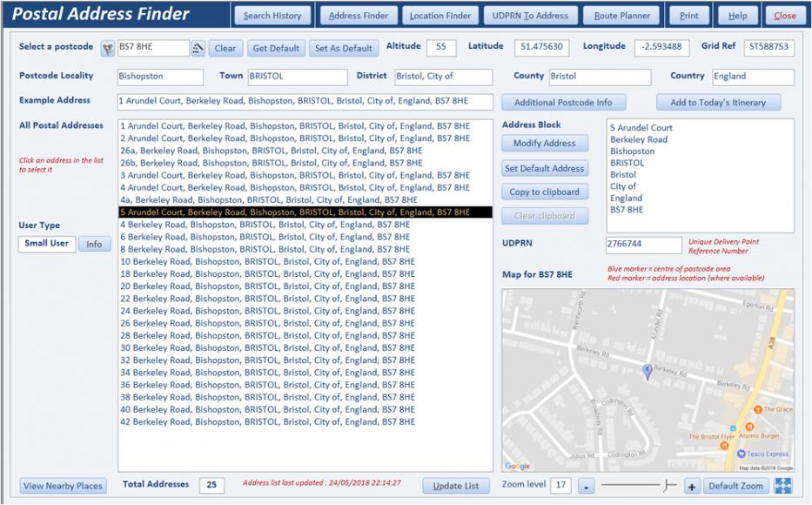
Task: Click the zoom out minus button
Action: point(587,486)
